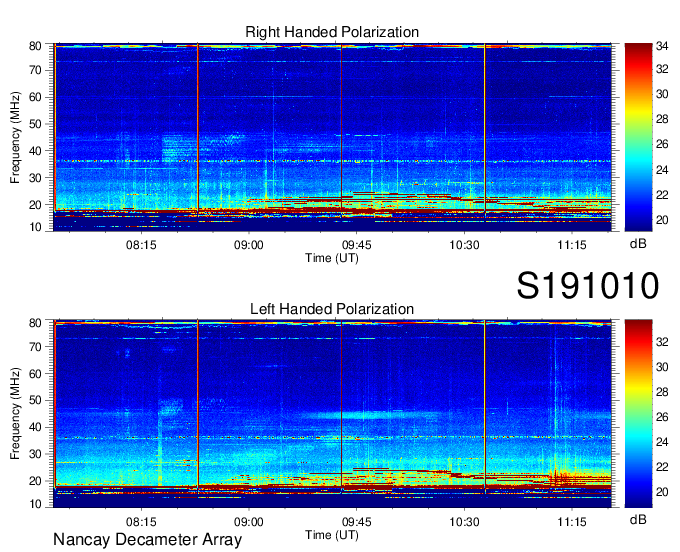Screen dimensions: 680x552
Task: Click the Right Handed Polarization title
Action: point(332,32)
